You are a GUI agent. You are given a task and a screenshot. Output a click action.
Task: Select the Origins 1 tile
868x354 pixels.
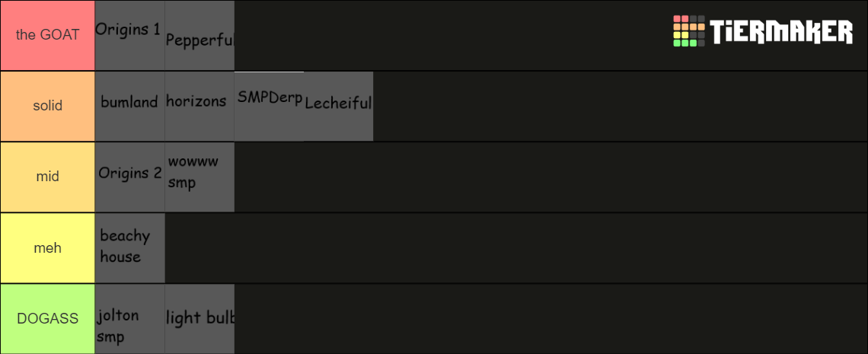(129, 35)
